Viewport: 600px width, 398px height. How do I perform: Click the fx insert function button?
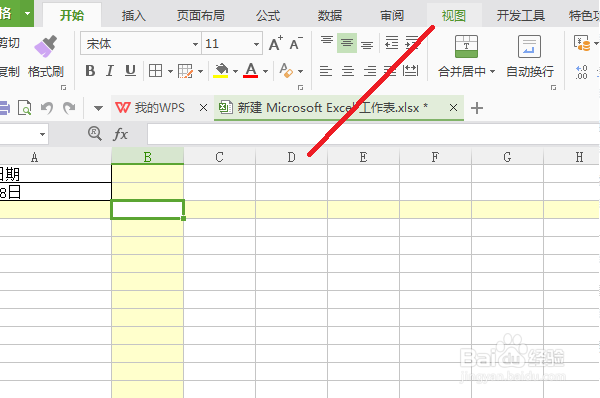point(121,134)
